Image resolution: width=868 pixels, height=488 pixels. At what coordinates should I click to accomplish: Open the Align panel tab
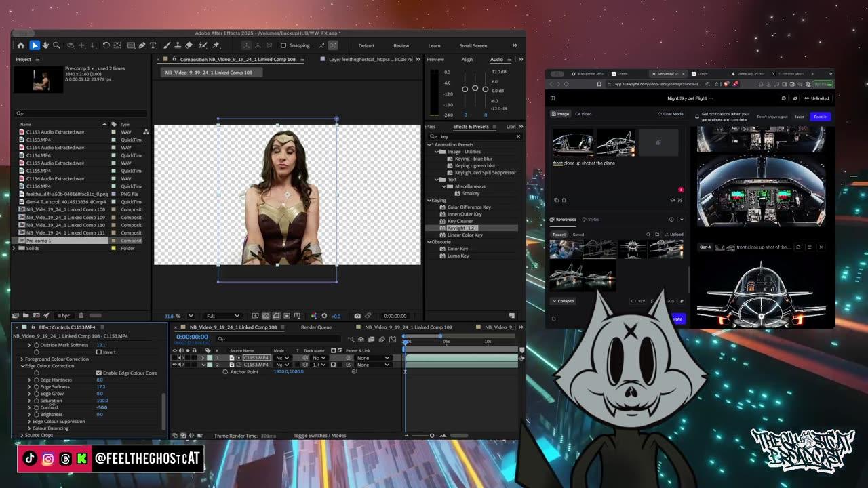467,59
